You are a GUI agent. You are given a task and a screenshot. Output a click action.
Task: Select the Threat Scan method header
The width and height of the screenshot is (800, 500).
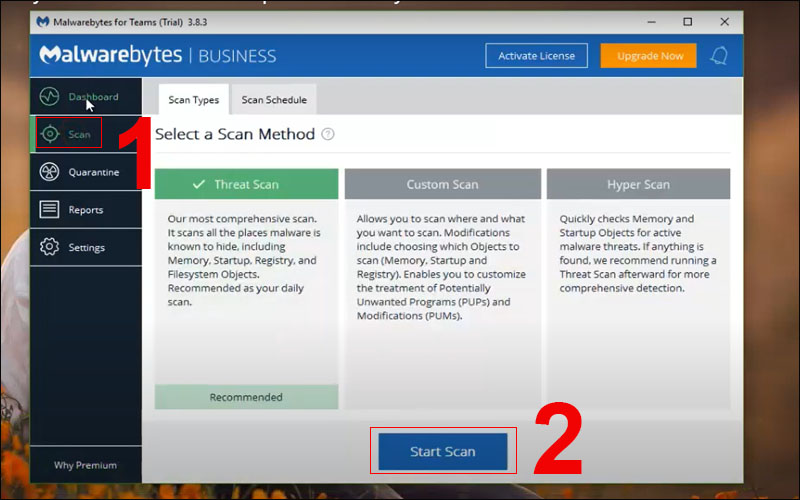point(246,184)
